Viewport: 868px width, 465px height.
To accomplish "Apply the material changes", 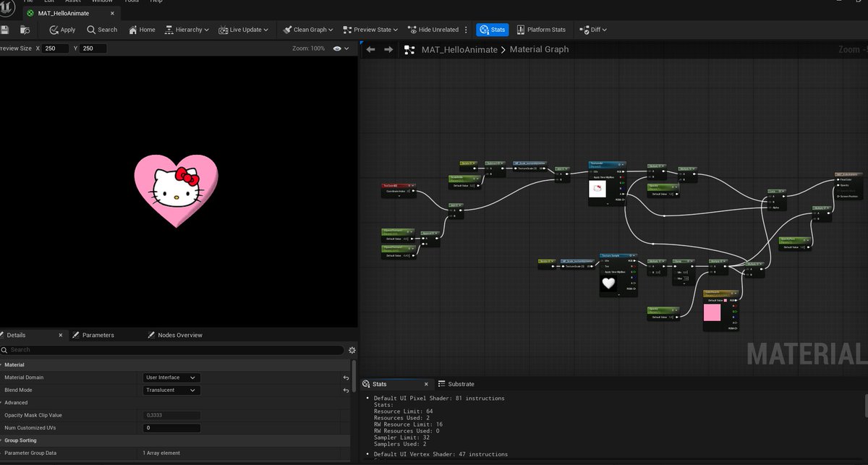I will click(62, 30).
